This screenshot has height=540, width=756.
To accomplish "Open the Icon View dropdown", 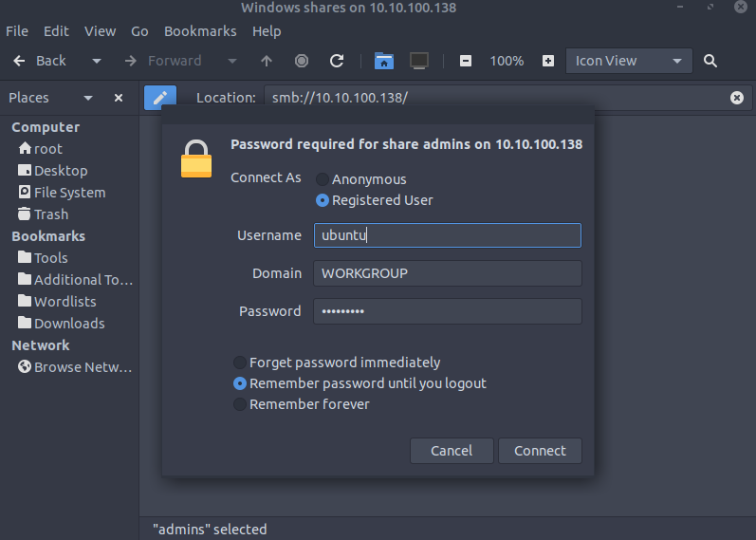I will [x=628, y=61].
